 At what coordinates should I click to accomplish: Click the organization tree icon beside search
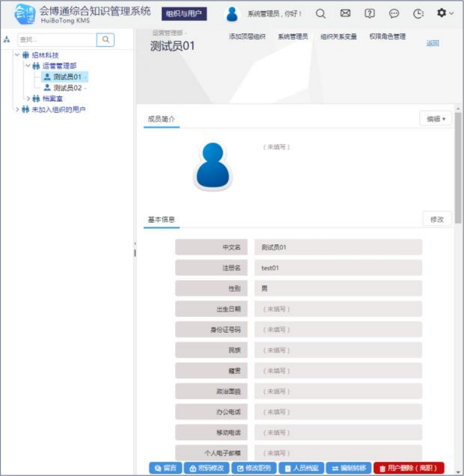click(x=7, y=39)
